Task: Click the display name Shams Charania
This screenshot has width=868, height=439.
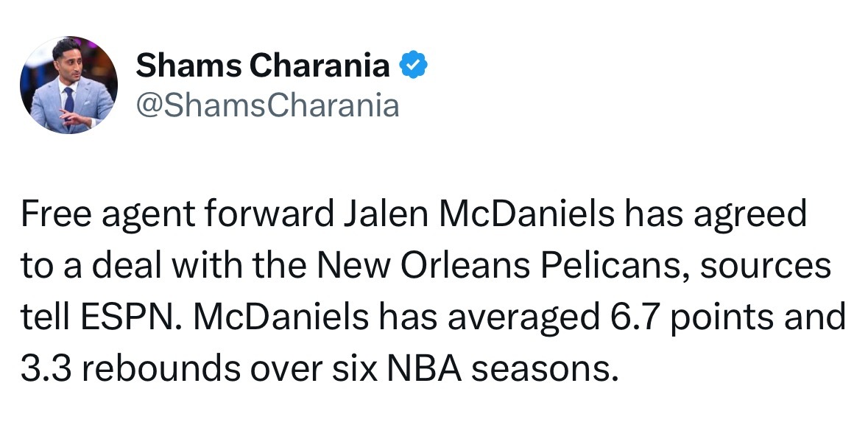Action: (x=263, y=66)
